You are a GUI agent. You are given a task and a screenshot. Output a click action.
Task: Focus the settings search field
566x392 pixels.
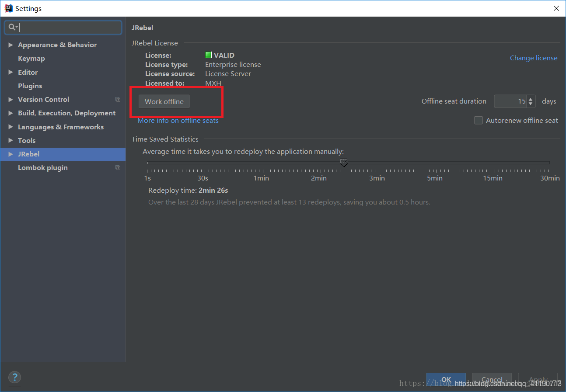point(63,28)
